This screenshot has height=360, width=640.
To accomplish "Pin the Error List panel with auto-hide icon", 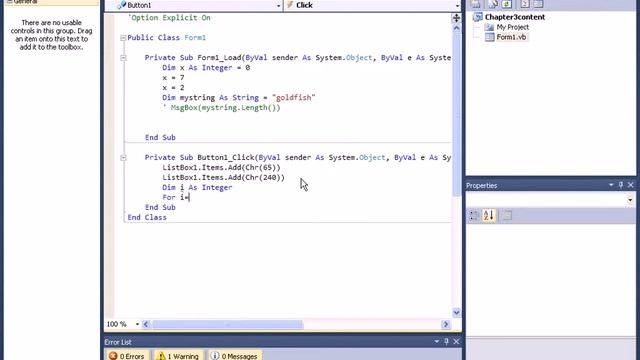I will (447, 342).
